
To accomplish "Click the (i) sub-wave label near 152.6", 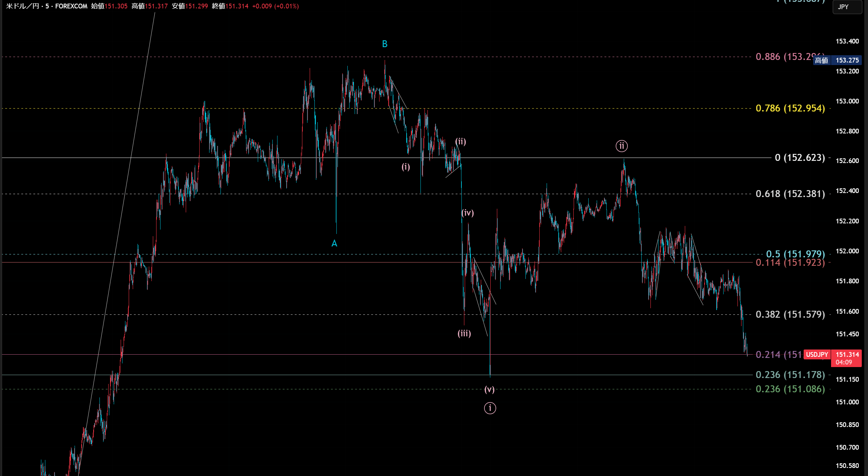I will 406,167.
